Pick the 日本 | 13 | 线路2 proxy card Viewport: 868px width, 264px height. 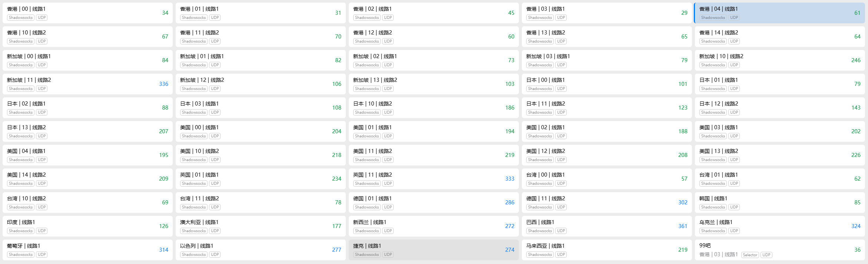coord(87,131)
